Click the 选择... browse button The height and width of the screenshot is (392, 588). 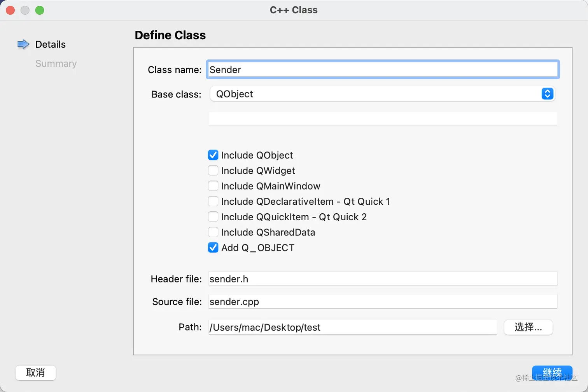pyautogui.click(x=528, y=327)
